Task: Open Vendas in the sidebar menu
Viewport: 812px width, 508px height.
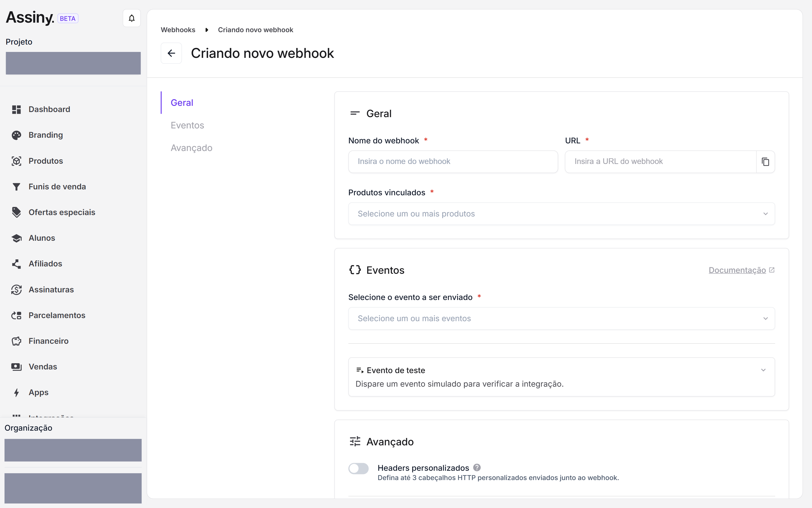Action: click(x=43, y=367)
